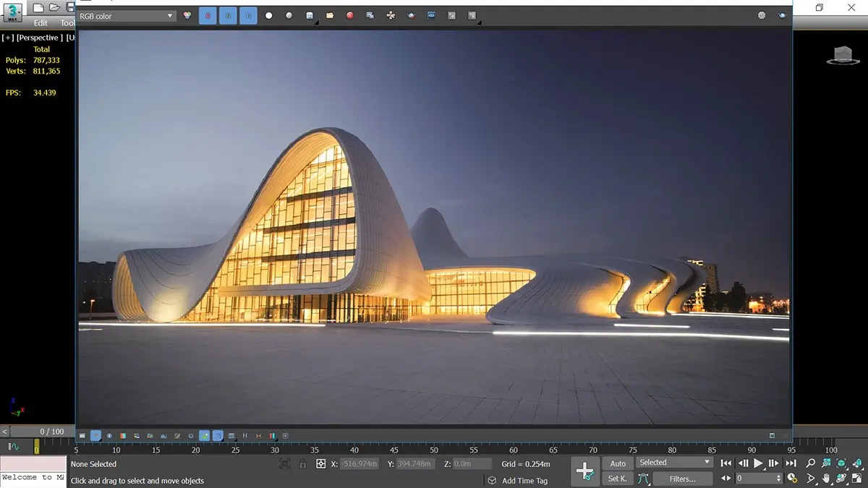
Task: Open the Filters... button
Action: click(682, 479)
